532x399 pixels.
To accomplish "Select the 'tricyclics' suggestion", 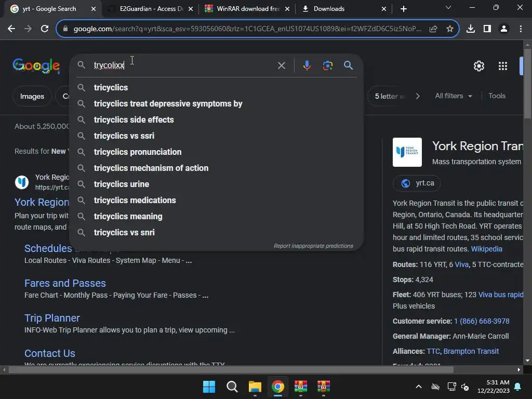I will pyautogui.click(x=217, y=87).
